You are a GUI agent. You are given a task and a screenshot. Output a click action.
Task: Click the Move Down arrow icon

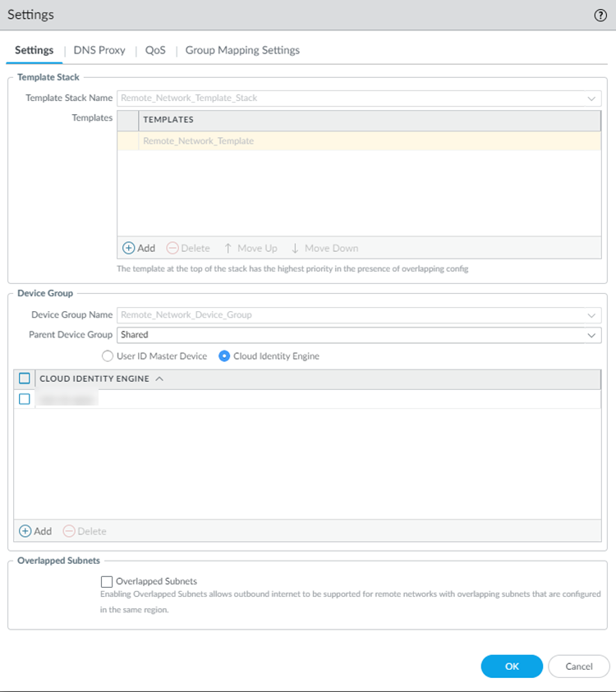pos(296,248)
